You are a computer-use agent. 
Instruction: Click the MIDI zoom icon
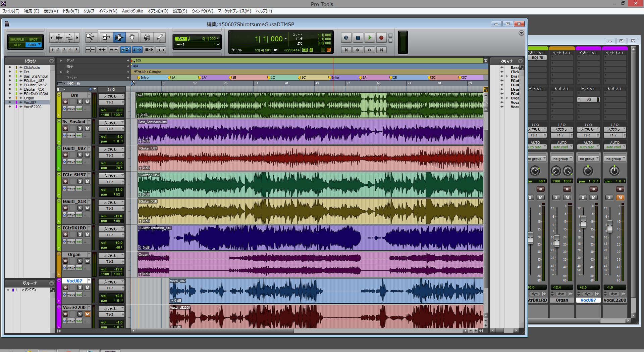pos(69,37)
